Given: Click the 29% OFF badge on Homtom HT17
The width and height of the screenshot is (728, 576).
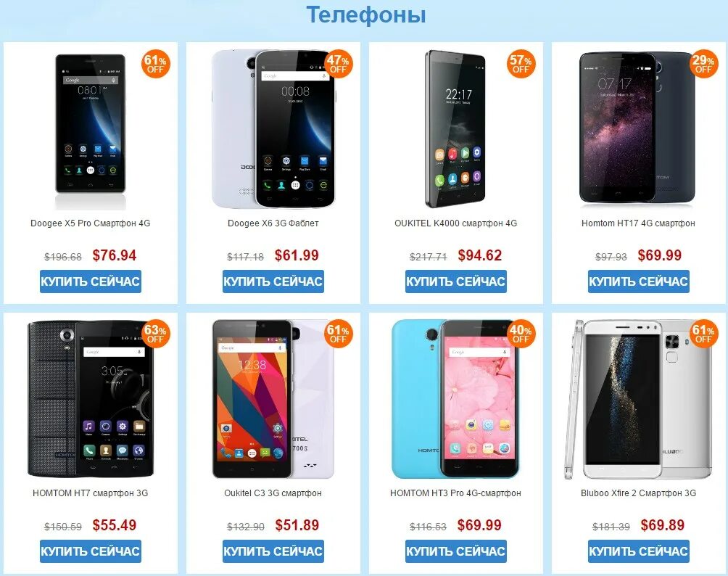Looking at the screenshot, I should (x=703, y=64).
